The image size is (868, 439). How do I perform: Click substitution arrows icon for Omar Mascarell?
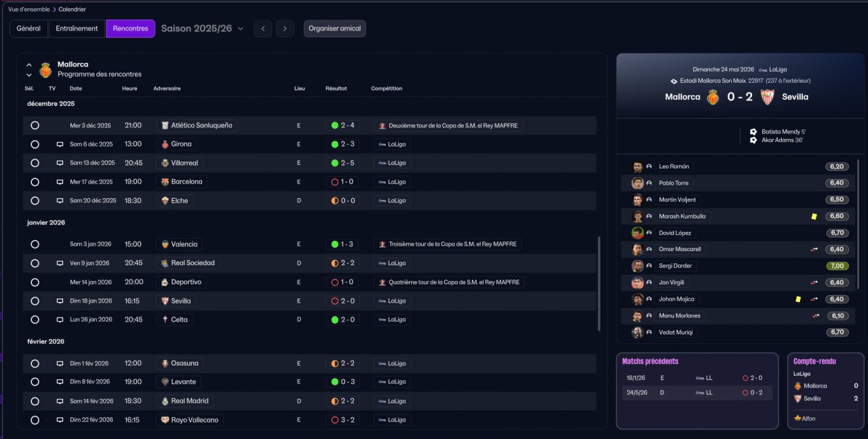(814, 250)
